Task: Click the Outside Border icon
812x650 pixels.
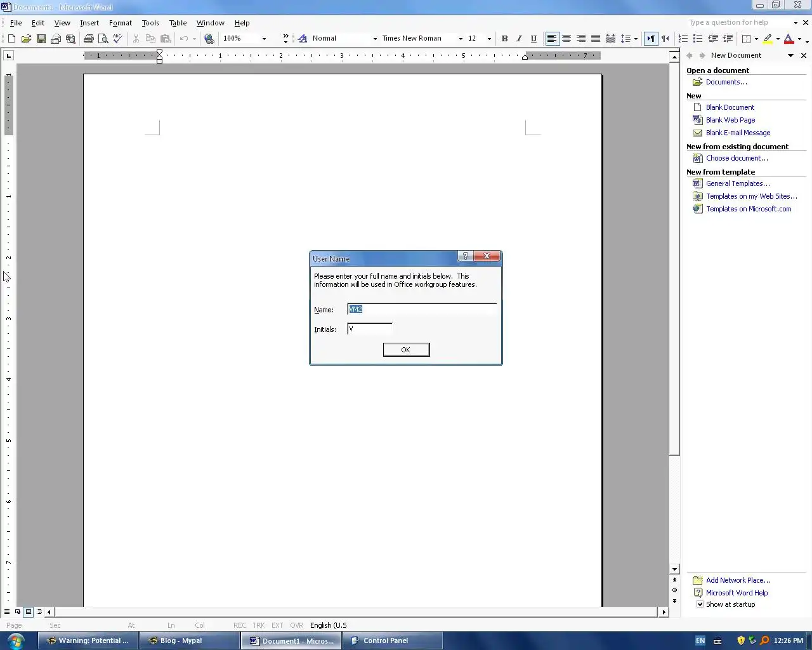Action: click(x=747, y=39)
